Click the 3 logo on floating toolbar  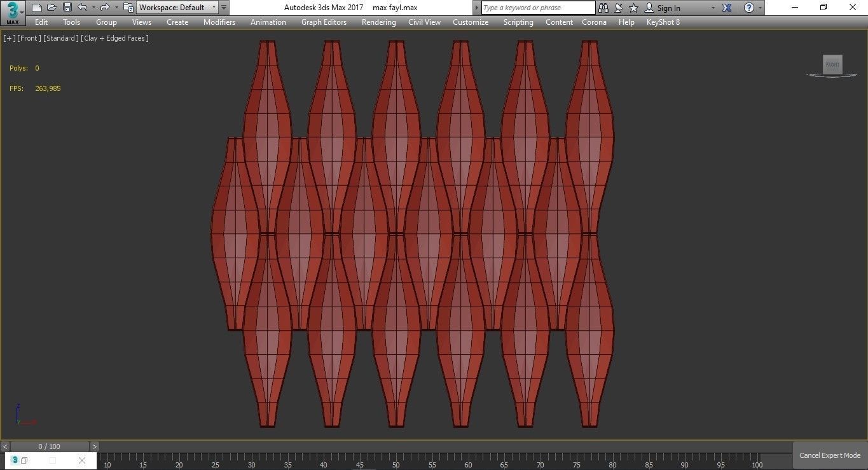[x=14, y=460]
